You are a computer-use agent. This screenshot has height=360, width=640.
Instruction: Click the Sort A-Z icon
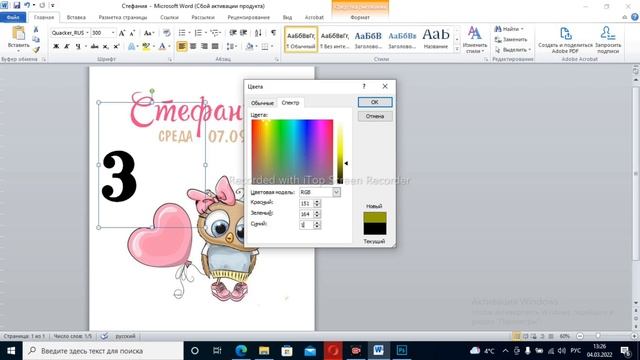pyautogui.click(x=258, y=33)
